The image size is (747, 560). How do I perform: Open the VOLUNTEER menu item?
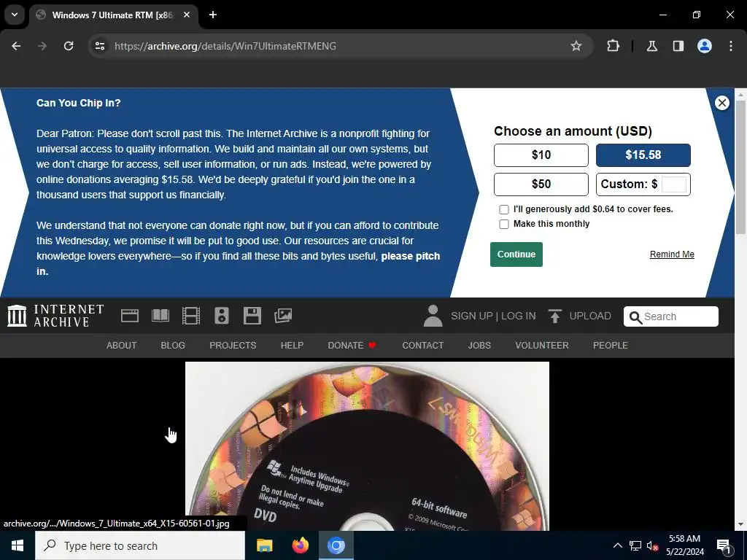click(x=542, y=345)
